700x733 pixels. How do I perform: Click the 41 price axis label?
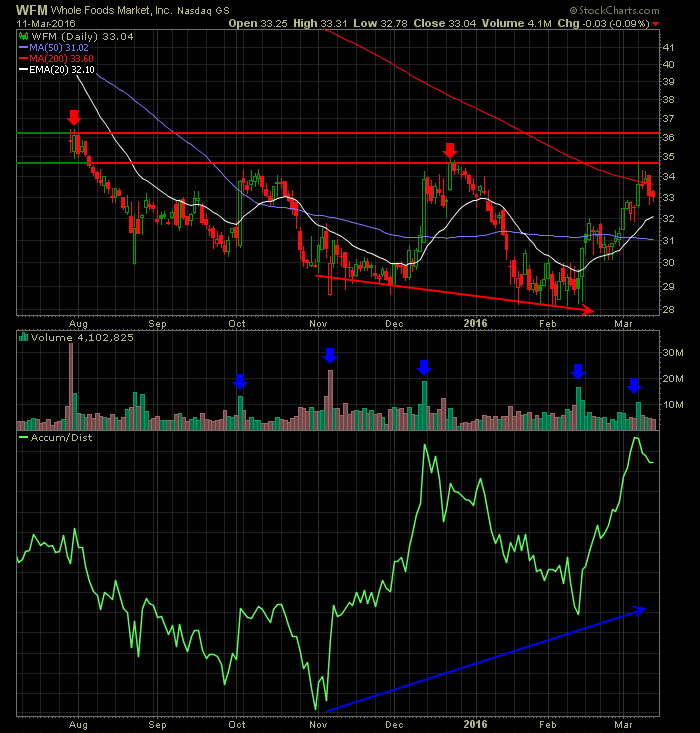[x=668, y=48]
